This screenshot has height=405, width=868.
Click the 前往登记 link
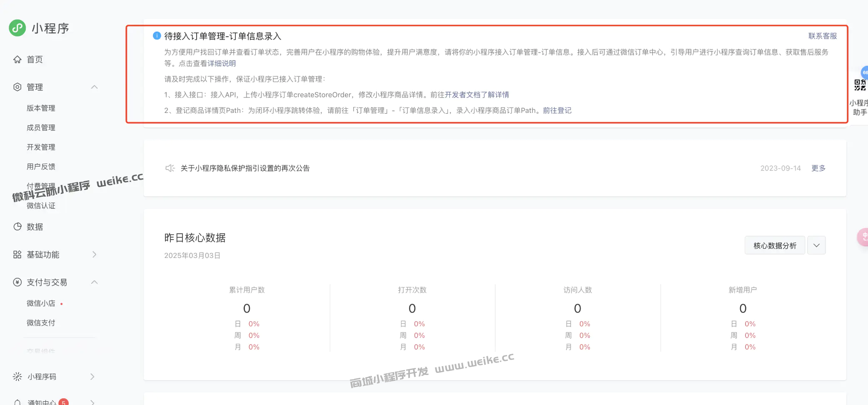pos(557,110)
